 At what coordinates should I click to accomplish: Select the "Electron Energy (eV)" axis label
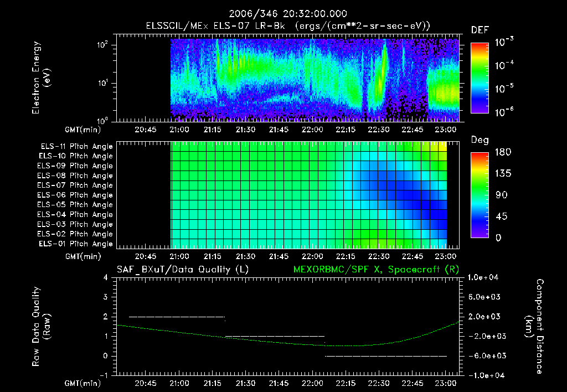point(41,78)
